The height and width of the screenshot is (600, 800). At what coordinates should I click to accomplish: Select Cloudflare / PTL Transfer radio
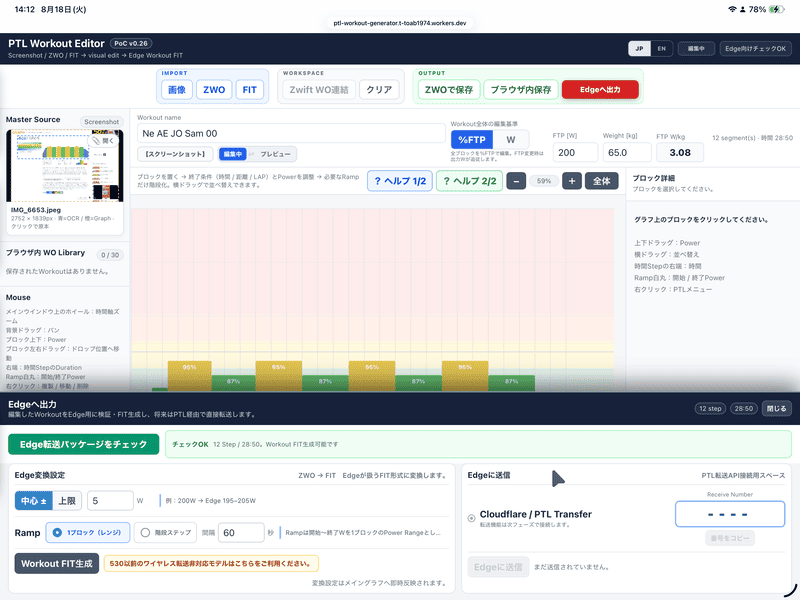coord(471,518)
